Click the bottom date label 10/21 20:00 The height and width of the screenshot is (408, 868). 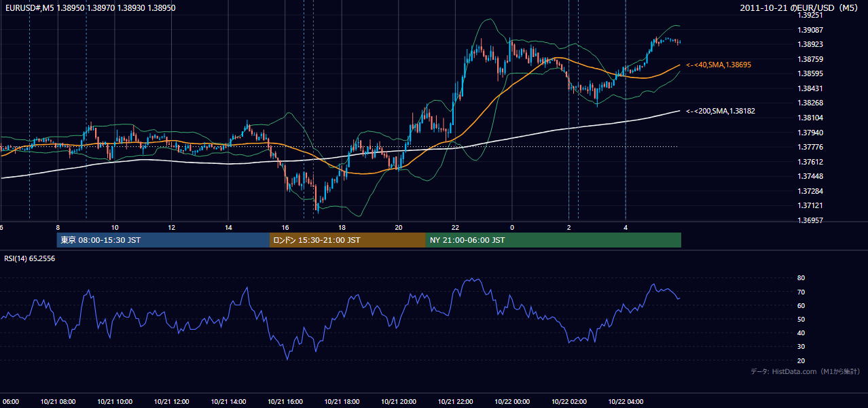tap(399, 402)
